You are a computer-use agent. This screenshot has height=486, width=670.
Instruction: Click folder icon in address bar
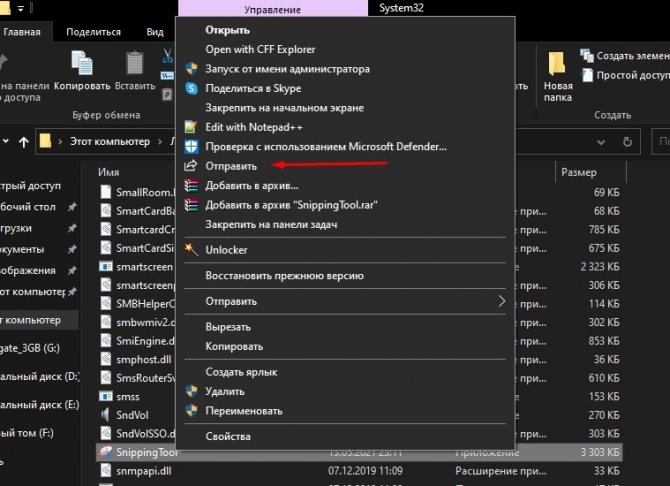[45, 141]
